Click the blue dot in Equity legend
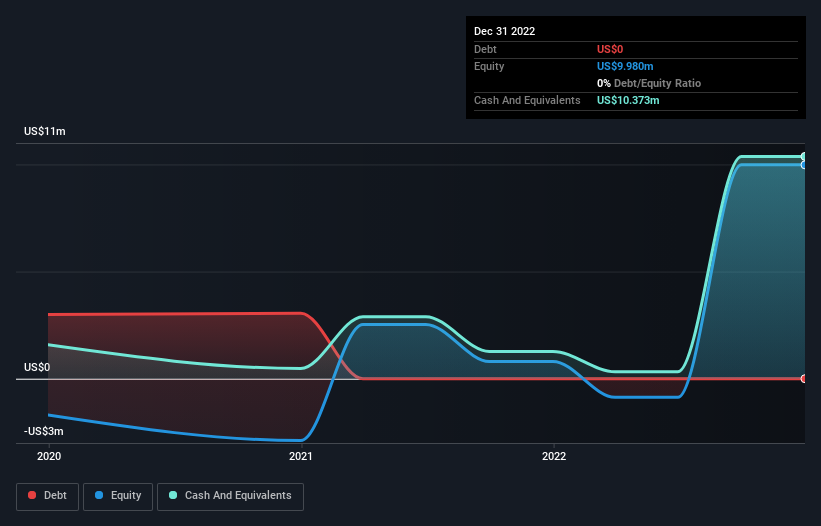The width and height of the screenshot is (821, 526). point(99,495)
